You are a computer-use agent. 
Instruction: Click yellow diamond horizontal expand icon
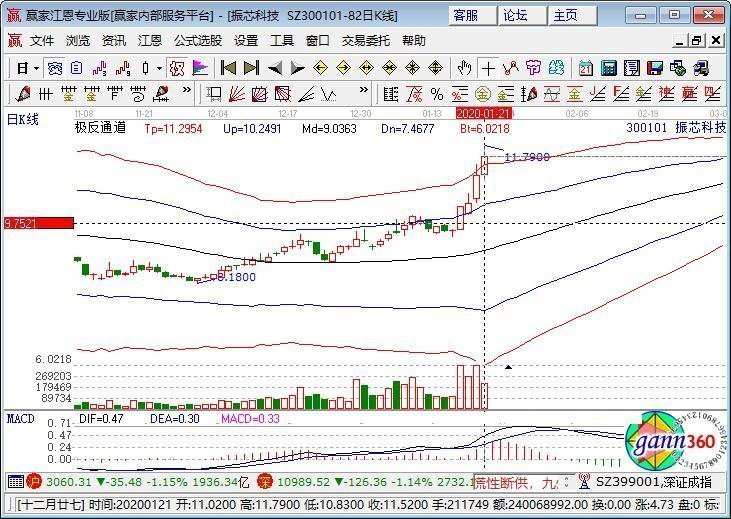pyautogui.click(x=366, y=69)
